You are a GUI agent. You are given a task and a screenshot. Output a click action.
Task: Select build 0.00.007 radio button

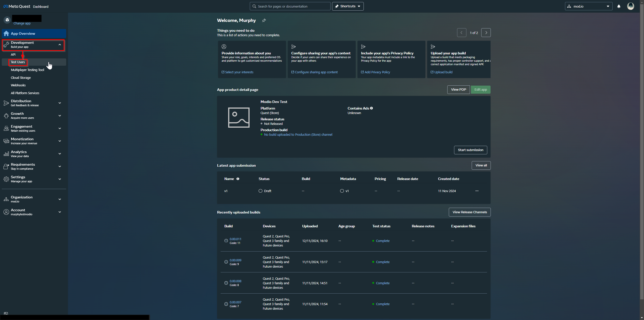coord(226,304)
